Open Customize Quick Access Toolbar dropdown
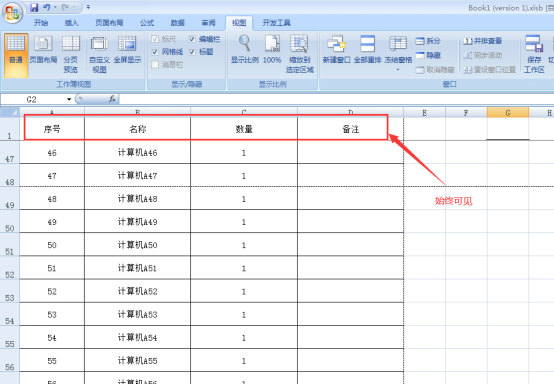This screenshot has height=385, width=554. pos(88,7)
